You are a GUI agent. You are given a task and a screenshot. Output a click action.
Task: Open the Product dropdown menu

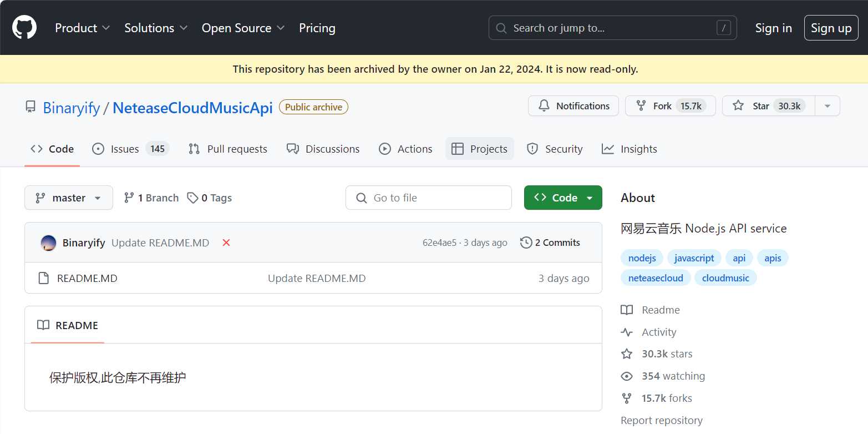point(83,28)
